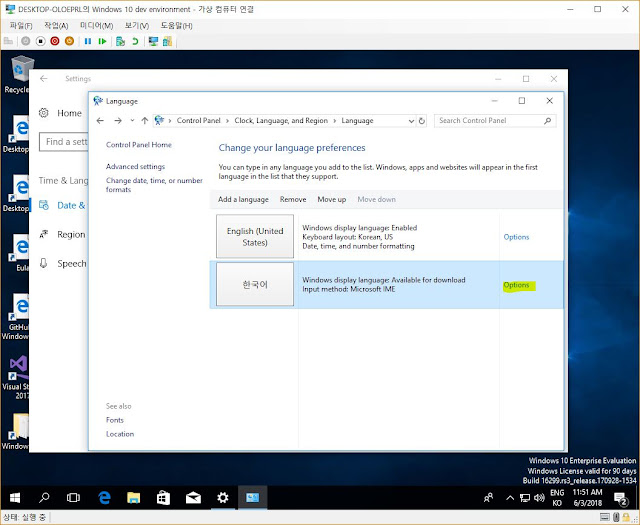
Task: Open Task View on taskbar
Action: (x=73, y=498)
